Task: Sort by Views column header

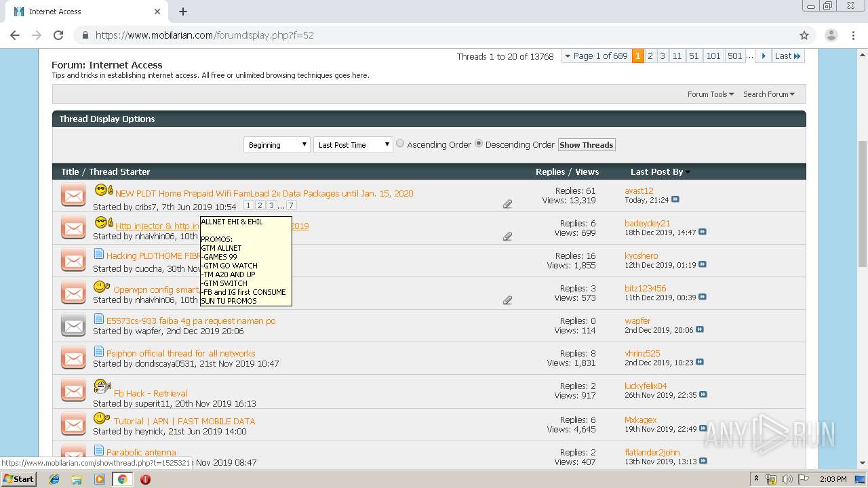Action: pyautogui.click(x=587, y=172)
